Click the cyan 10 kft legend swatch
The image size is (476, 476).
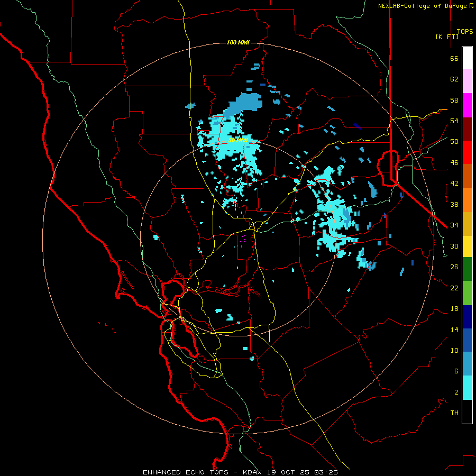coord(467,388)
